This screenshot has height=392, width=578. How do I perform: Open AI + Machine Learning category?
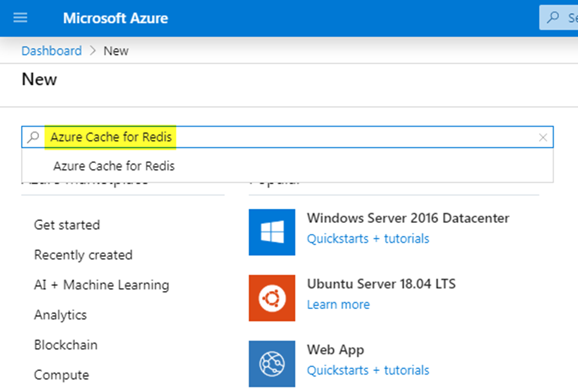[102, 285]
